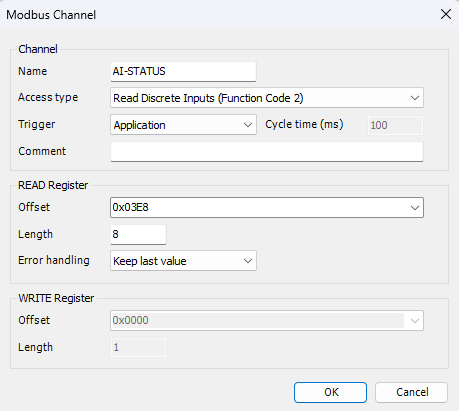Viewport: 459px width, 411px height.
Task: Click the Modbus Channel title text
Action: [x=51, y=15]
